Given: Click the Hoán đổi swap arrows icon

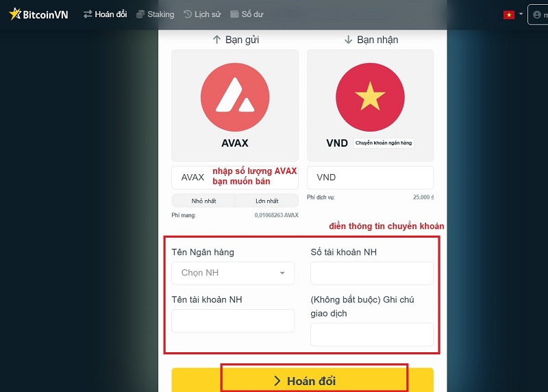Looking at the screenshot, I should pyautogui.click(x=88, y=14).
